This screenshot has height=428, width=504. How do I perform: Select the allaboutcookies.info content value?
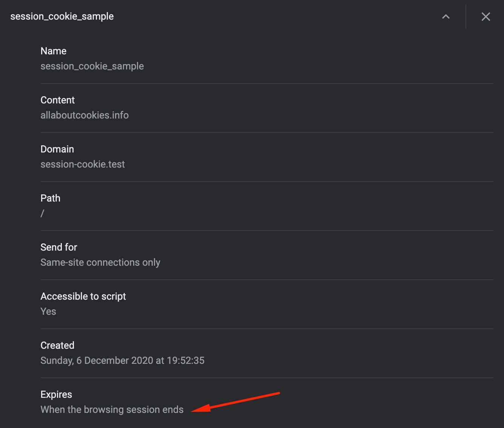click(x=85, y=115)
